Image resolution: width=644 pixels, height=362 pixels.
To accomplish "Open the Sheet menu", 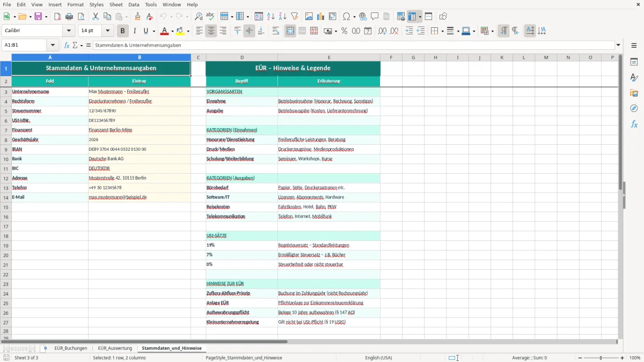I will click(x=116, y=4).
